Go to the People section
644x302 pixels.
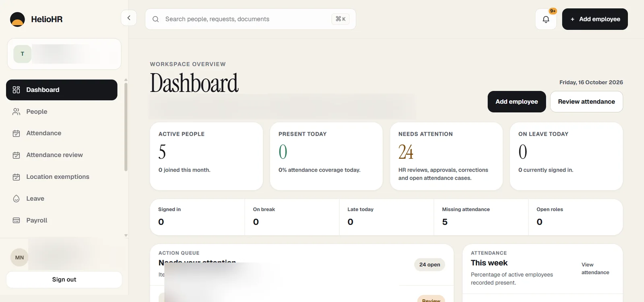point(62,112)
